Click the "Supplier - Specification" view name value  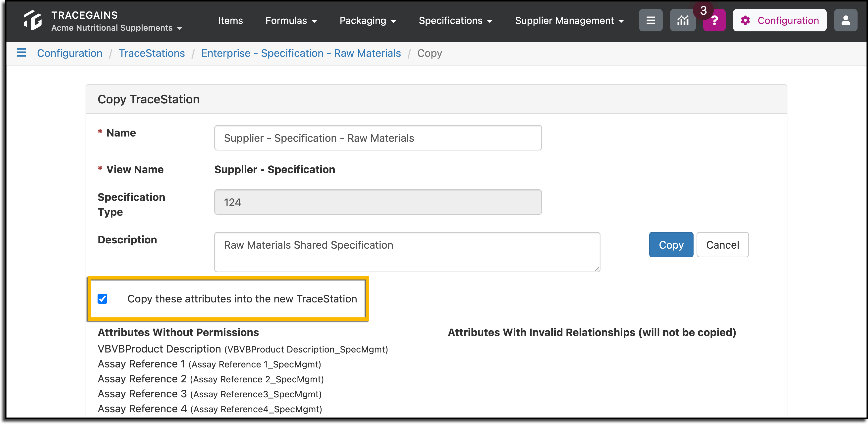[x=275, y=169]
